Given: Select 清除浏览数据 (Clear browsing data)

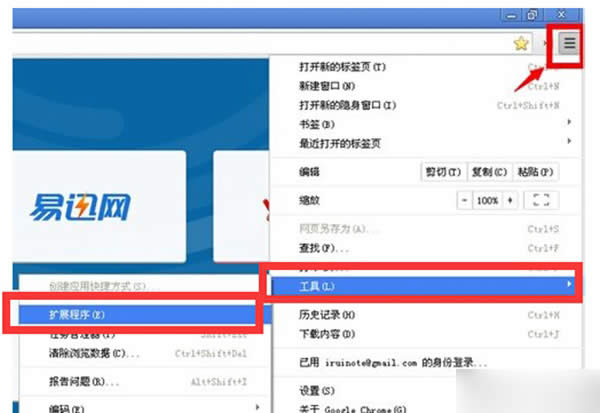Looking at the screenshot, I should click(x=90, y=353).
